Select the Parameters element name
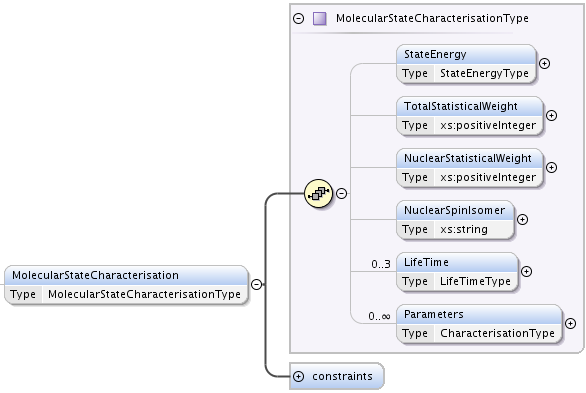Image resolution: width=586 pixels, height=393 pixels. [x=434, y=314]
